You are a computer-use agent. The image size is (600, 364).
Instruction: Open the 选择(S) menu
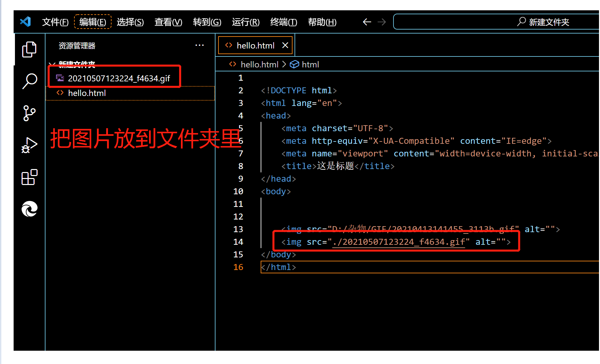[130, 22]
